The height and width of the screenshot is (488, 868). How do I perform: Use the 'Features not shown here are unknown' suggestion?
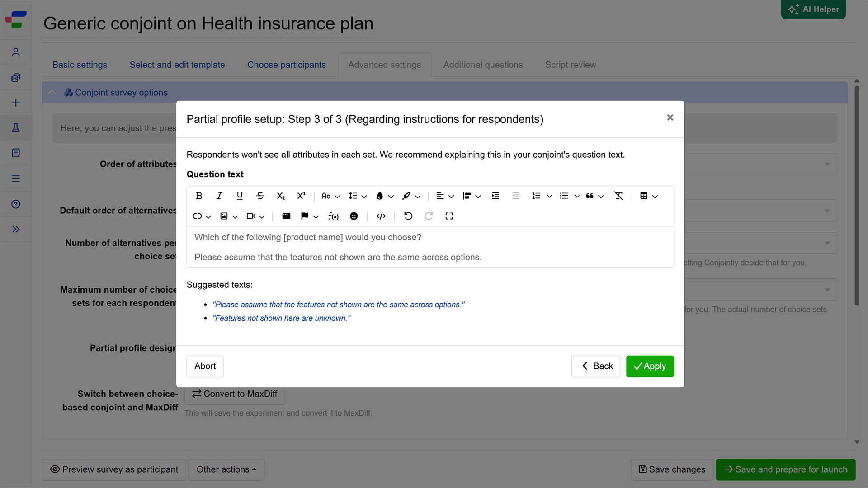(x=282, y=318)
